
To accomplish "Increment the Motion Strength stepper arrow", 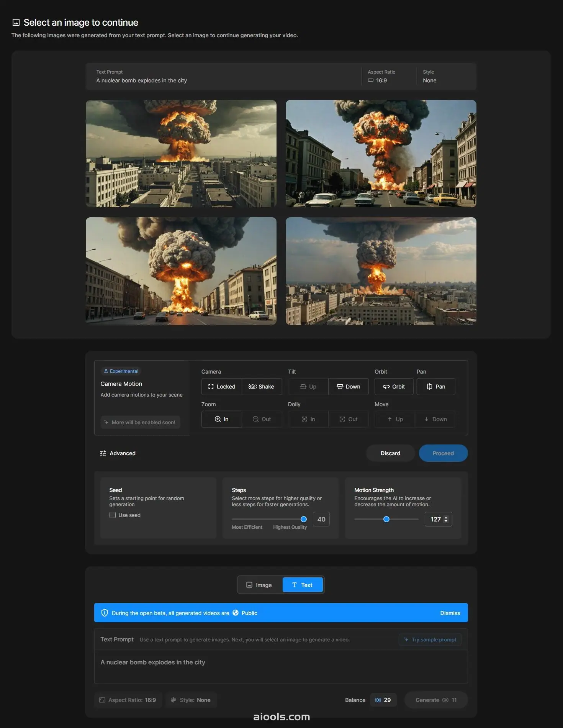I will (446, 517).
